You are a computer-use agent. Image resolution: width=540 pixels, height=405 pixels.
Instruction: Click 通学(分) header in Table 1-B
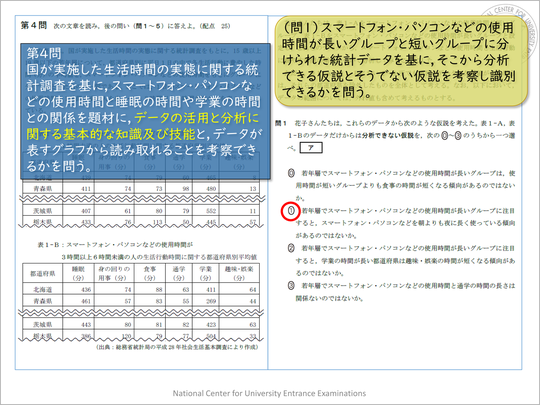click(178, 273)
